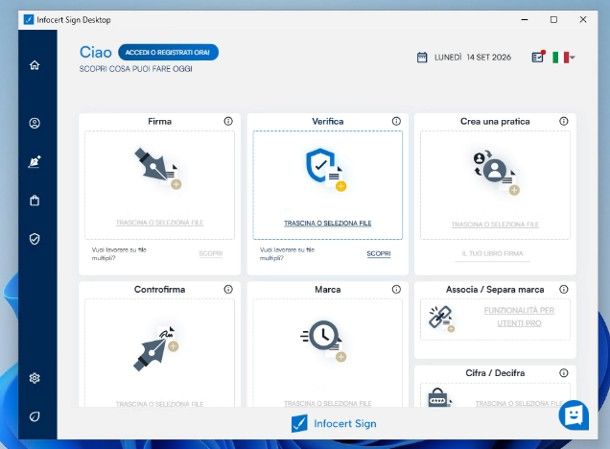Screen dimensions: 610x449
Task: Click the 'Firma' card title
Action: click(160, 121)
